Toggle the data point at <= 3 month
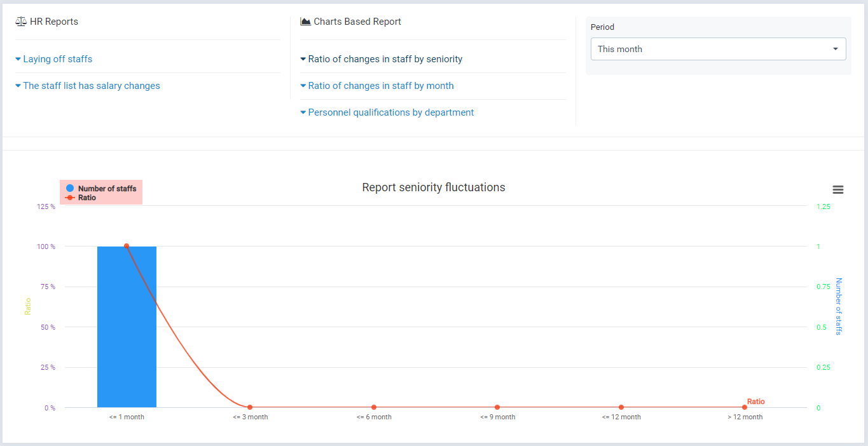Screen dimensions: 868x446 (250, 407)
